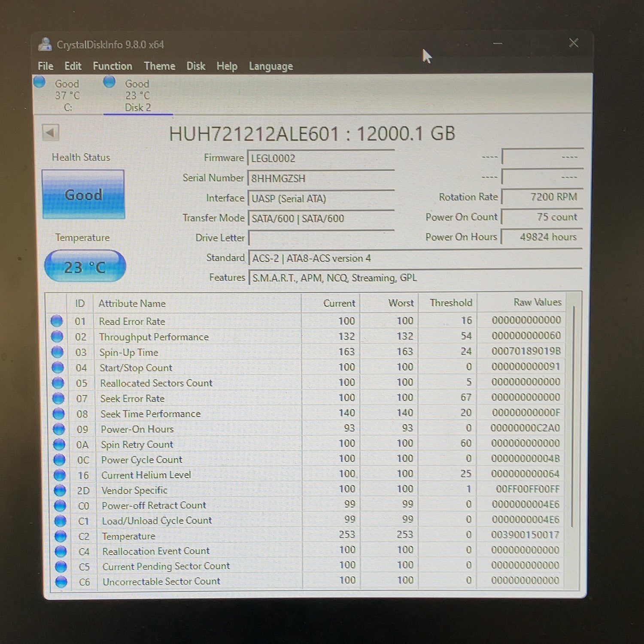Click the status orb for Power Cycle Count
Viewport: 644px width, 644px height.
point(59,460)
